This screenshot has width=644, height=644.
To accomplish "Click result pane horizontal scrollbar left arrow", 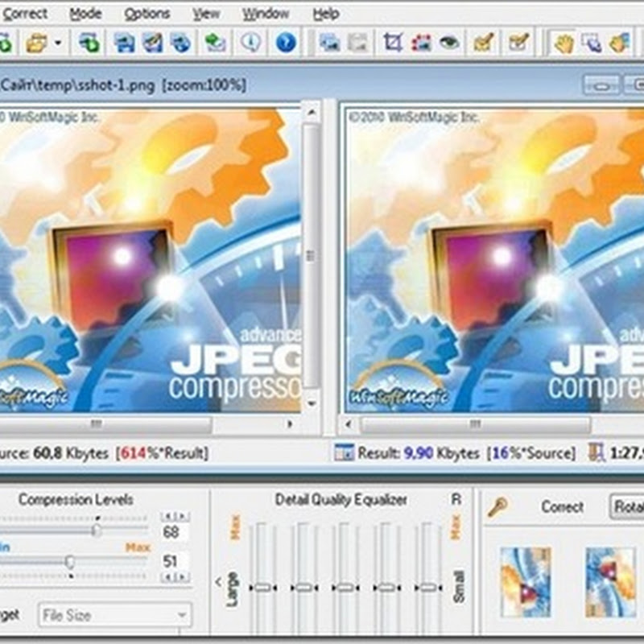I will pyautogui.click(x=349, y=424).
